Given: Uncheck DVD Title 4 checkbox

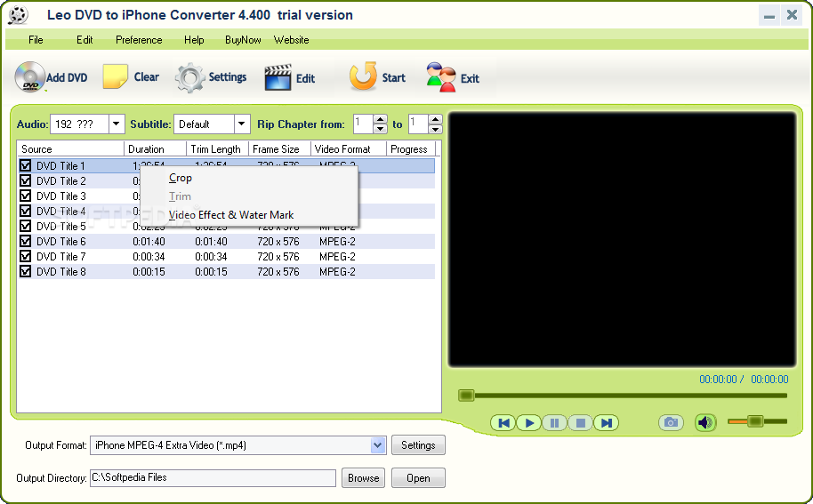Looking at the screenshot, I should coord(26,211).
